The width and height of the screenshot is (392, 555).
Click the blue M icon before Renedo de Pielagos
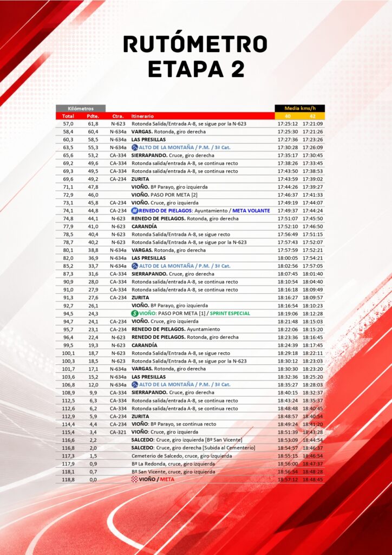point(134,211)
